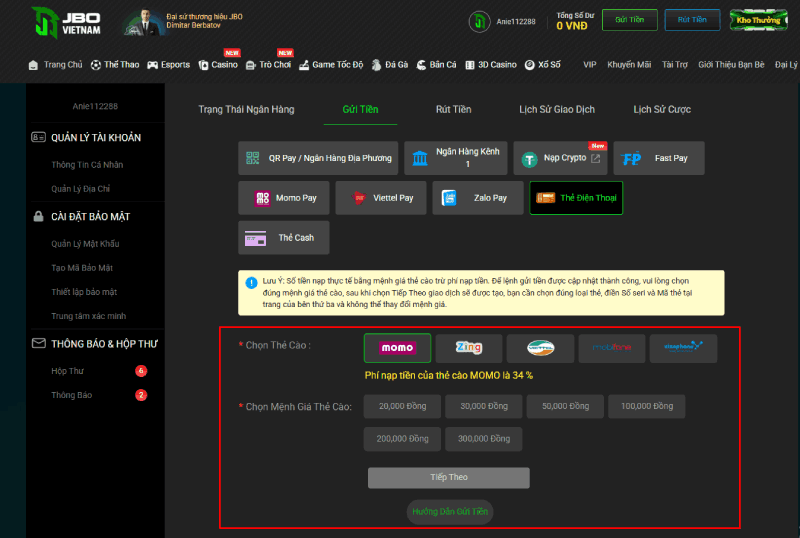Open the Kho Thưởng rewards button
This screenshot has height=538, width=800.
point(759,20)
